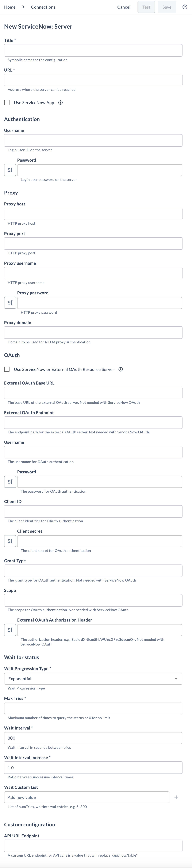The width and height of the screenshot is (192, 868).
Task: Click the ${ icon beside Client secret
Action: (10, 541)
